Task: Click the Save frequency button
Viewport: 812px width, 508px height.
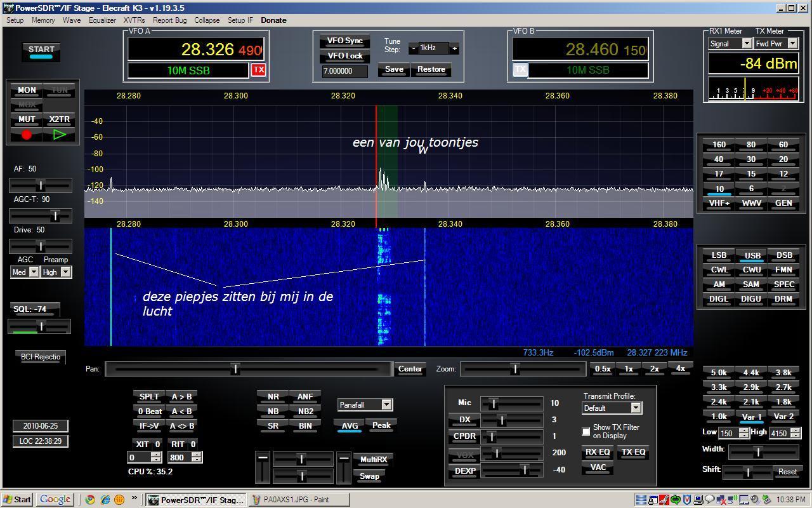Action: click(394, 69)
